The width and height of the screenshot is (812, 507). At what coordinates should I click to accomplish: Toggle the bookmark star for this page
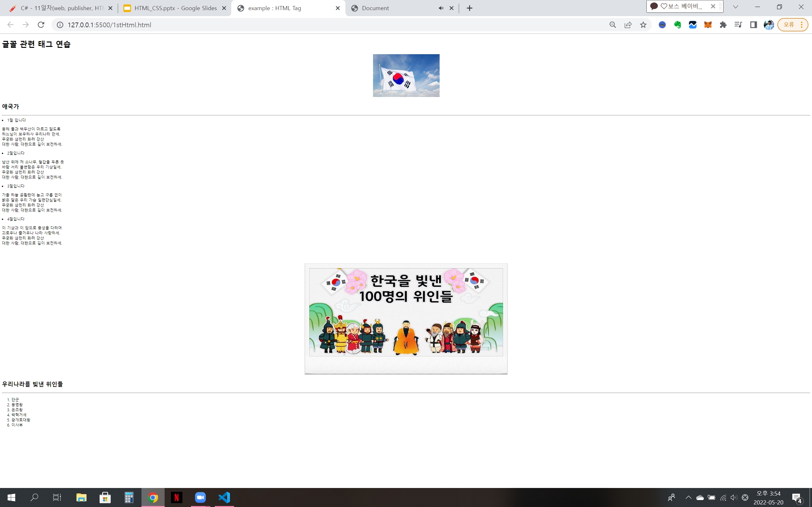pyautogui.click(x=643, y=24)
